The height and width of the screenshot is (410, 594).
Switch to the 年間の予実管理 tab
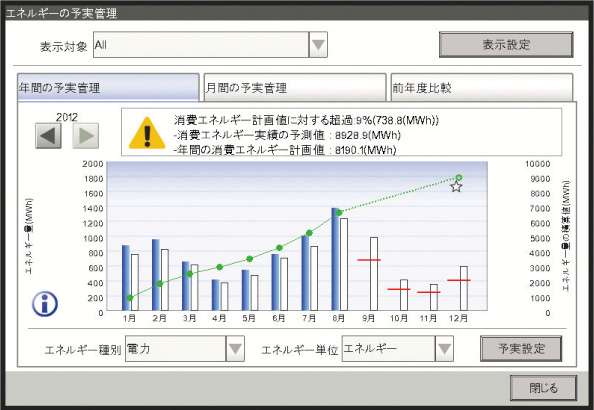(108, 88)
